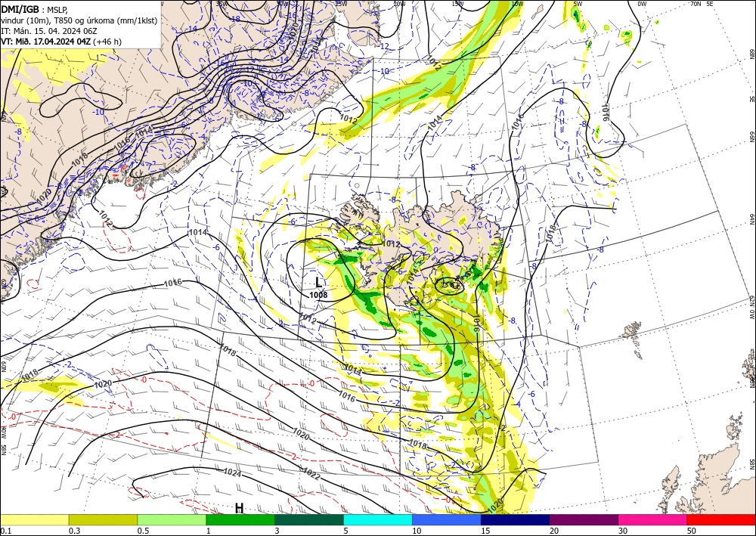Click the '5W' longitude label at top
The image size is (756, 536).
[x=578, y=4]
